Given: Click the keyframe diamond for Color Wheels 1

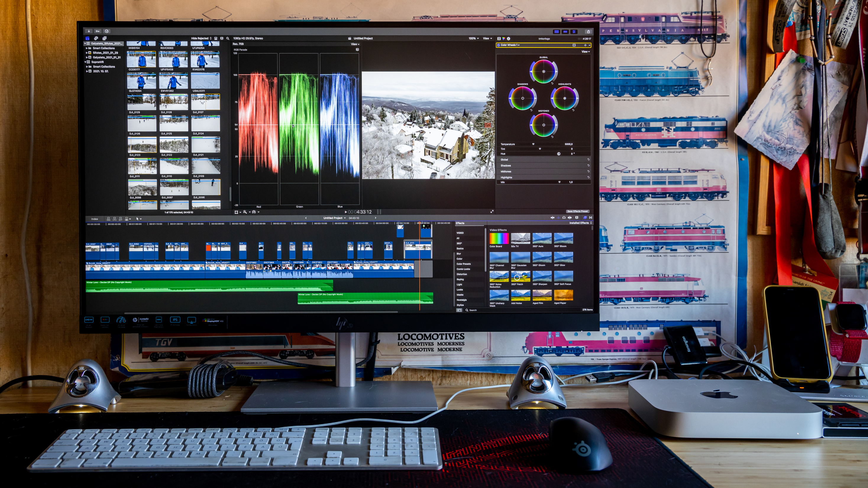Looking at the screenshot, I should coord(585,45).
